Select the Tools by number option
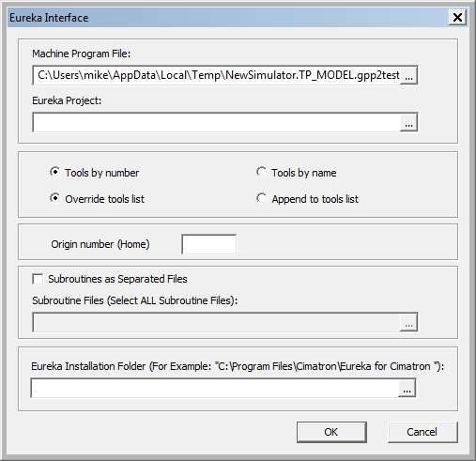Viewport: 476px width, 461px height. (x=54, y=172)
